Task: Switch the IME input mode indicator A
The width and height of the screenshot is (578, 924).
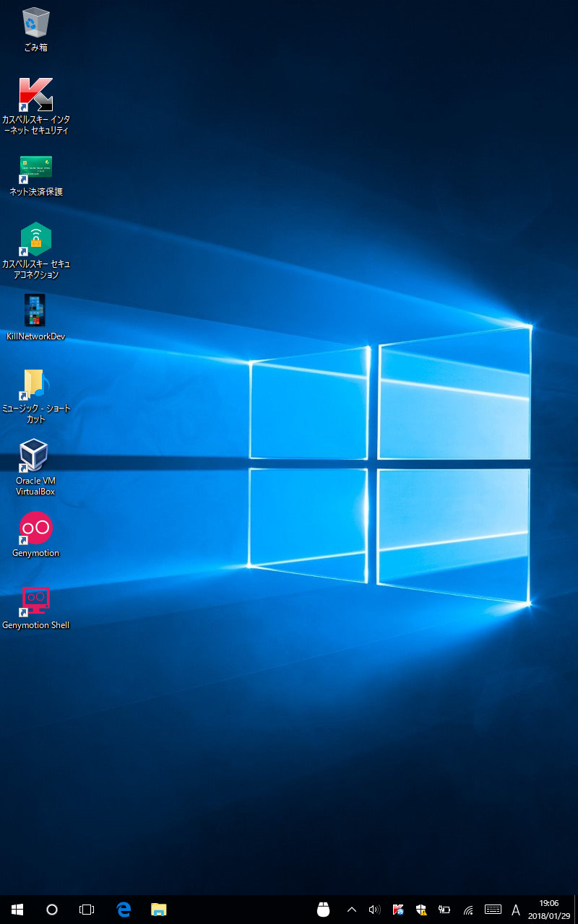Action: tap(516, 910)
